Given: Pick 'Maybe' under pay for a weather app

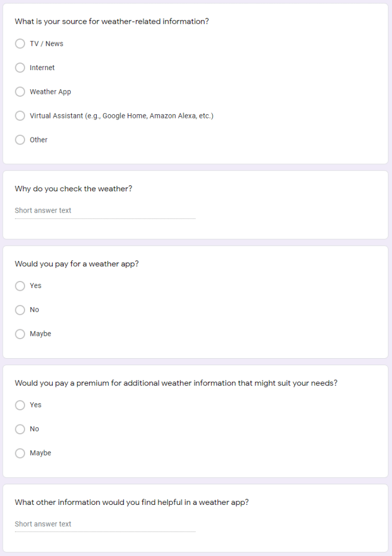Looking at the screenshot, I should [20, 334].
